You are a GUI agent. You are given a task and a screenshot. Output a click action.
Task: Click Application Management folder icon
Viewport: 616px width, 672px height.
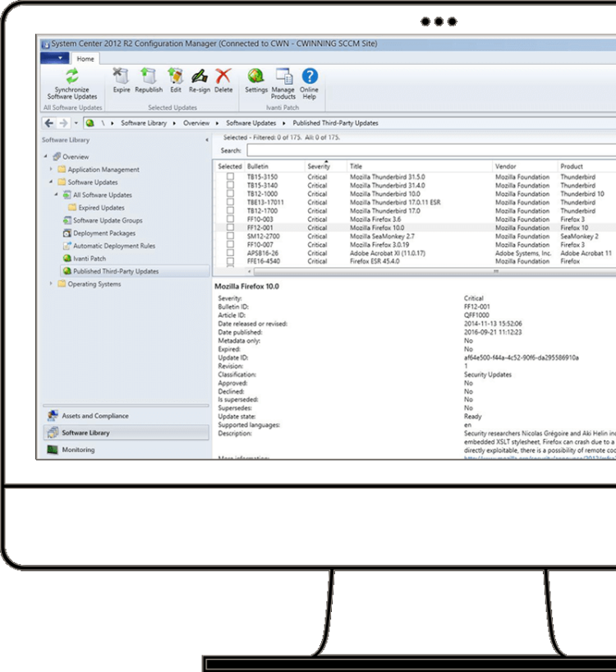pyautogui.click(x=62, y=169)
